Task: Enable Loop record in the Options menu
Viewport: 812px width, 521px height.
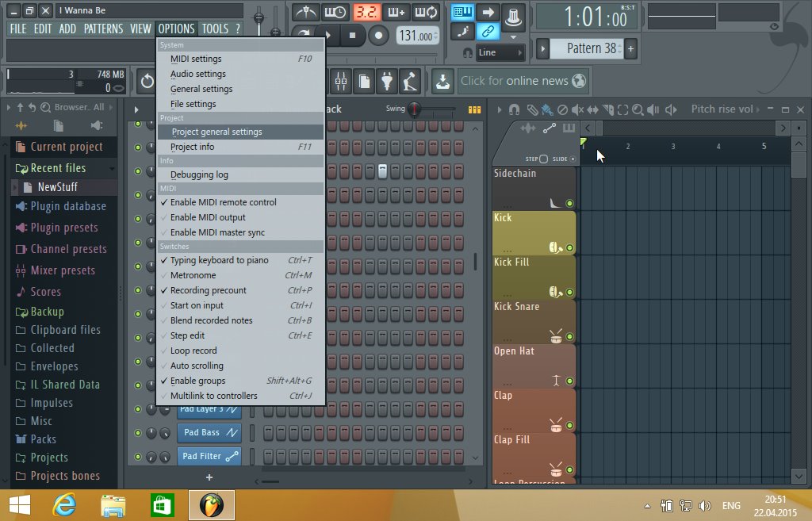Action: (193, 350)
